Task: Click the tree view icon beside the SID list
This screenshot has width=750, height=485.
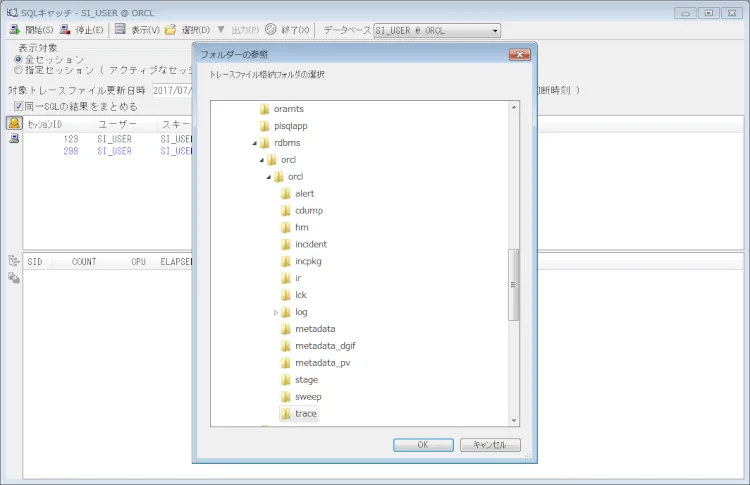Action: 14,261
